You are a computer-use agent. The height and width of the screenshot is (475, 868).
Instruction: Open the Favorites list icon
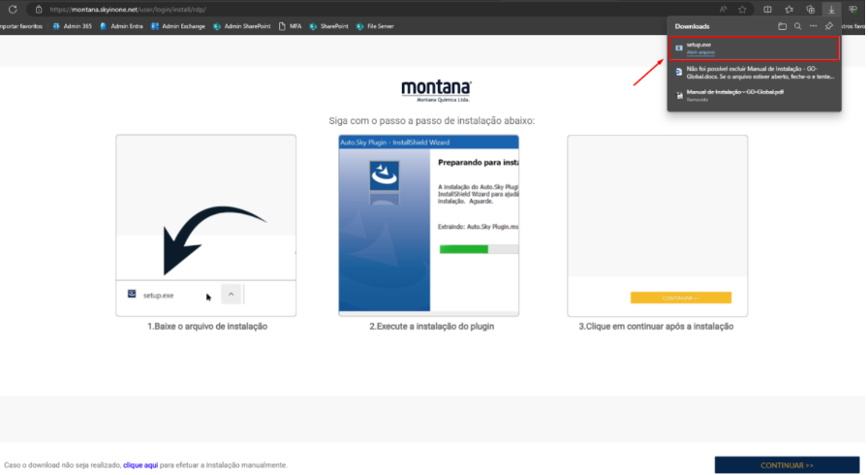pos(790,9)
